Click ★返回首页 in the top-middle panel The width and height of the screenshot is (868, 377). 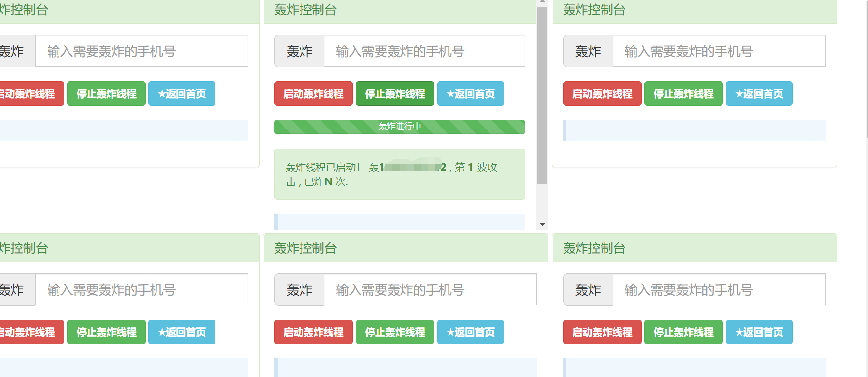click(x=470, y=94)
